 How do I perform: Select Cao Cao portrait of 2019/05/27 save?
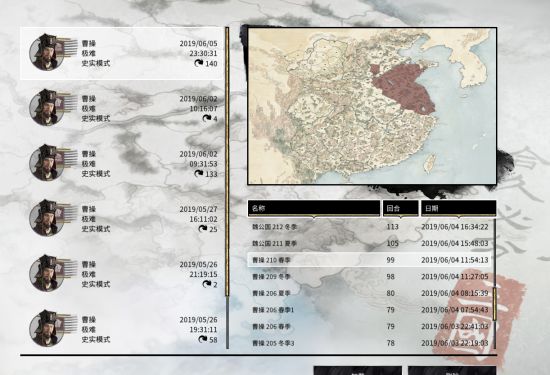click(47, 218)
